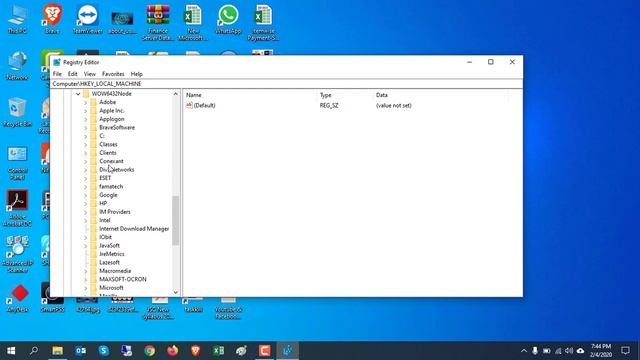Select the Lazesoft key
The width and height of the screenshot is (640, 360).
point(109,262)
